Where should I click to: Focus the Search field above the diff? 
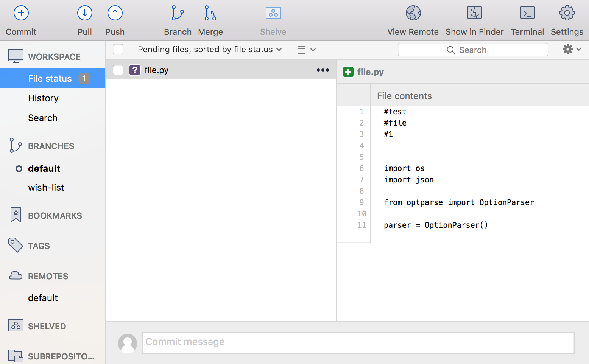pos(473,50)
